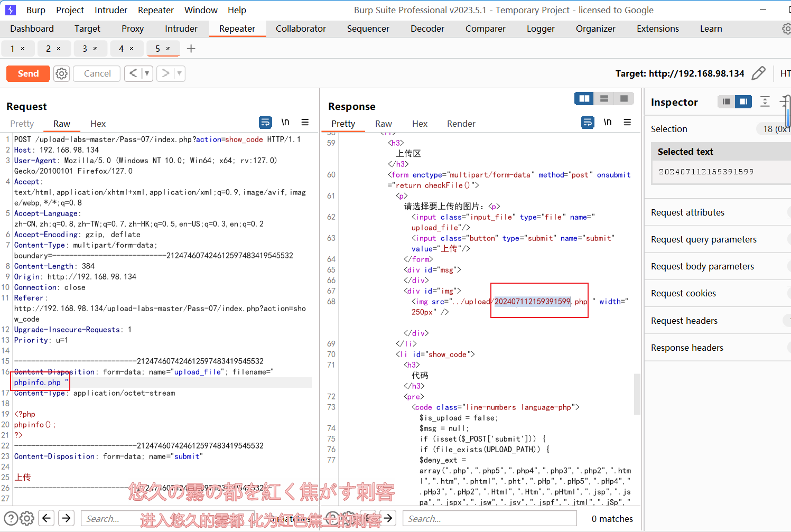Open request settings gear next to Send
This screenshot has height=532, width=791.
[x=62, y=73]
